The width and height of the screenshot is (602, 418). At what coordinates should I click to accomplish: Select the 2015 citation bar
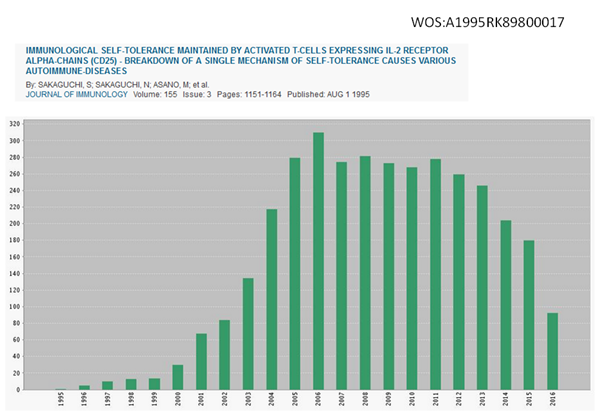click(528, 315)
